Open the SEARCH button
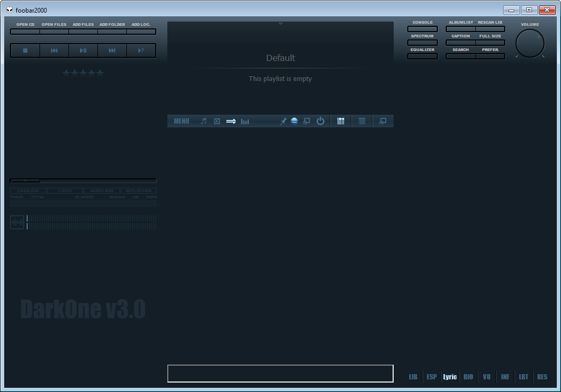 (x=461, y=56)
